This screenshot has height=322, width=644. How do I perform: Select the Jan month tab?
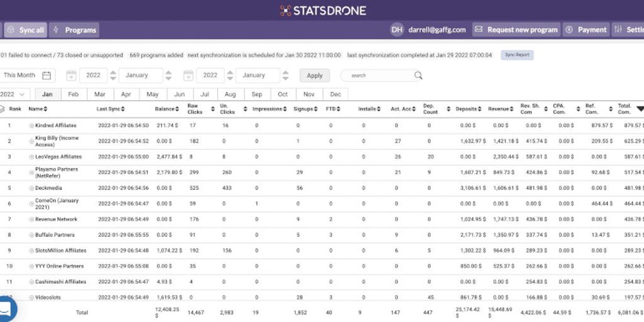48,94
